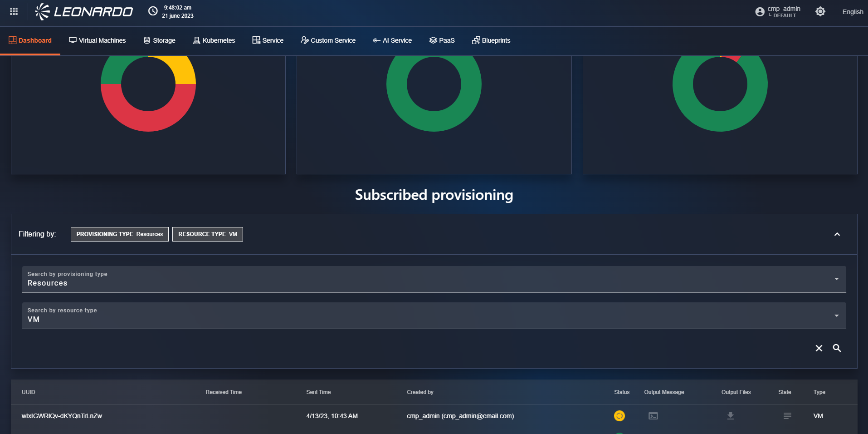Collapse the Filtering by panel

click(837, 234)
